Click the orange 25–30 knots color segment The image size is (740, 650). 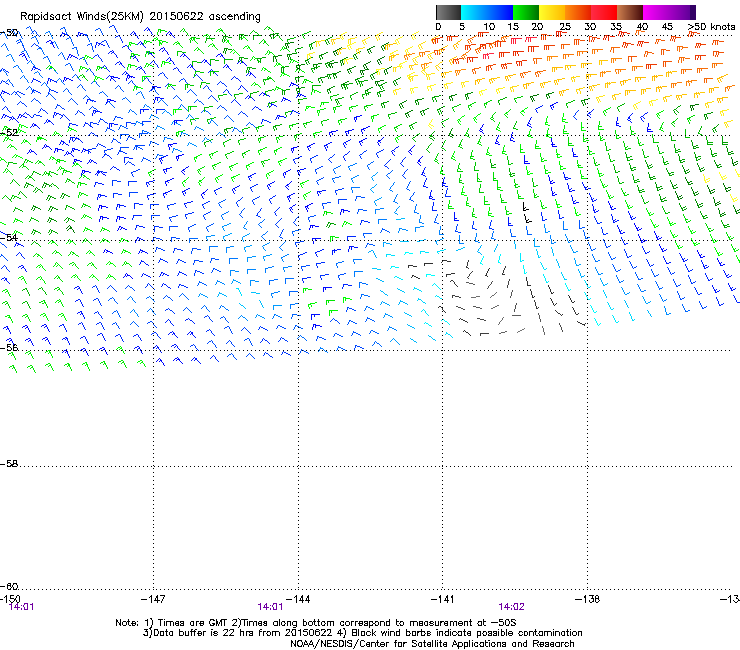(578, 12)
